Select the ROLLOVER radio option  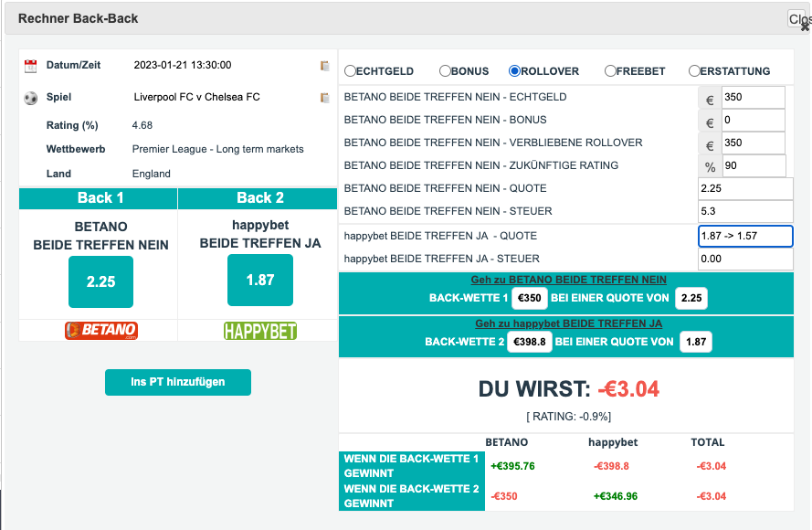pyautogui.click(x=514, y=71)
